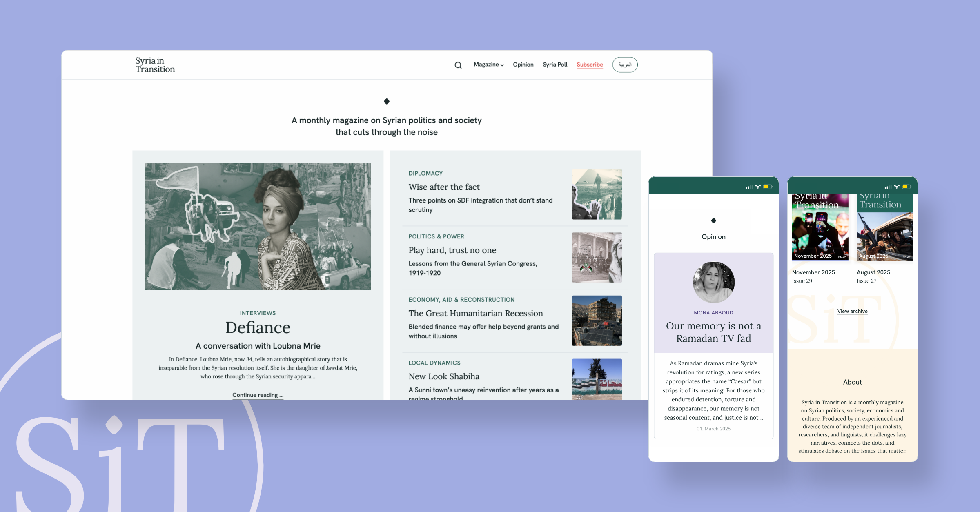The height and width of the screenshot is (512, 980).
Task: Open the Defiance feature collage image
Action: click(x=258, y=227)
